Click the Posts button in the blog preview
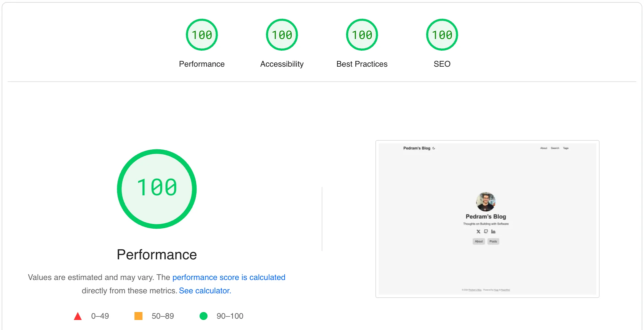Screen dimensions: 644x330 point(493,241)
